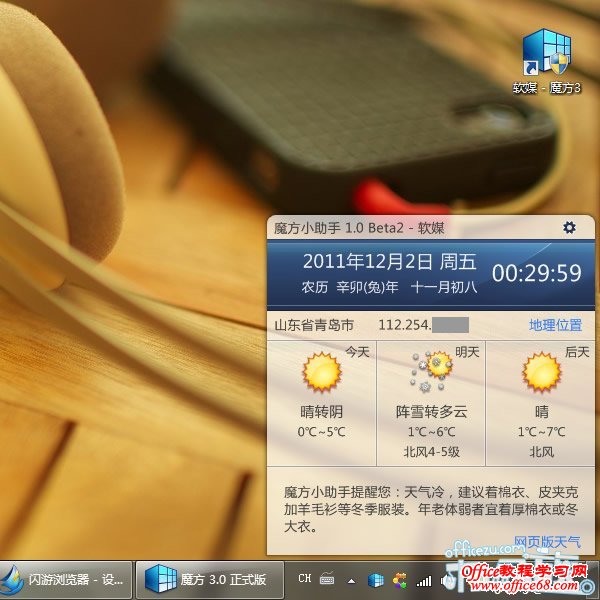Click the 1℃~6℃ temperature text
Image resolution: width=600 pixels, height=600 pixels.
431,432
